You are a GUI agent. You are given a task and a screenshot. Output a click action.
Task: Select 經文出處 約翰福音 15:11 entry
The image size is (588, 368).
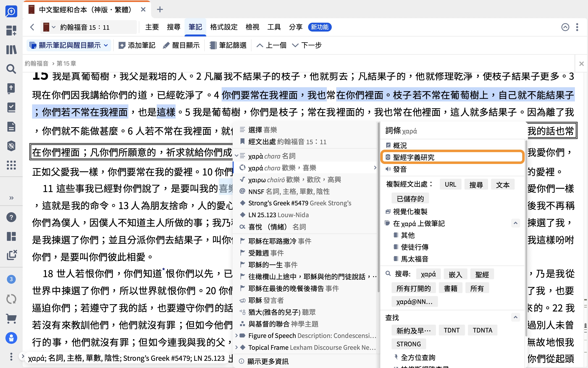click(305, 142)
